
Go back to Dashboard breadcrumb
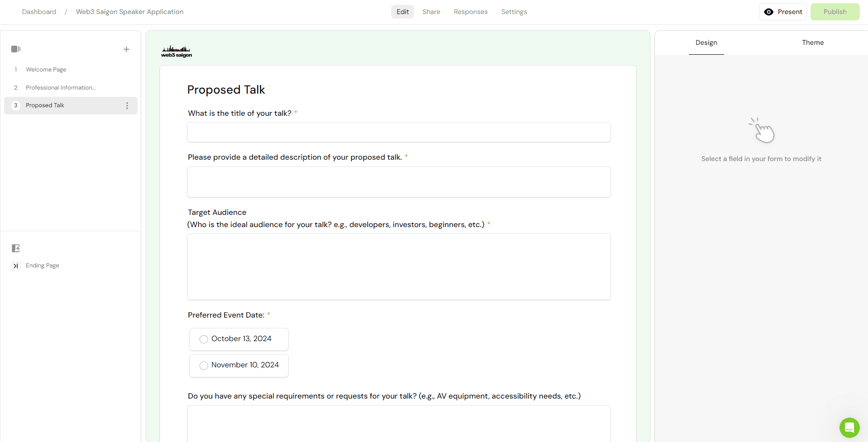39,12
